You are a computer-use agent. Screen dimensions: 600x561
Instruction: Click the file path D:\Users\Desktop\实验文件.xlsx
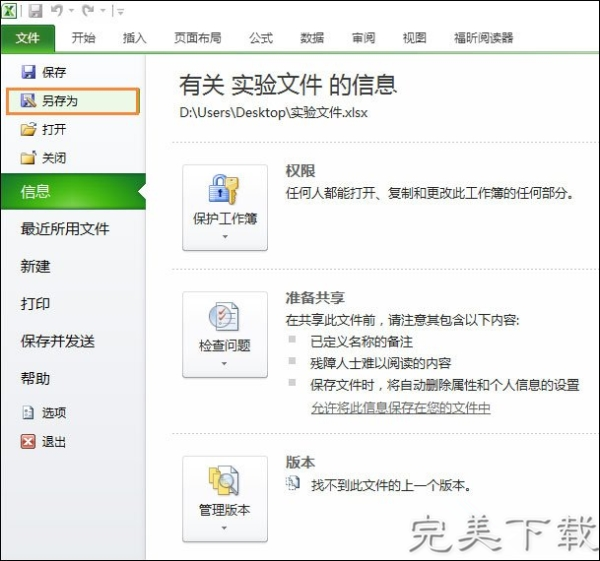pyautogui.click(x=274, y=113)
